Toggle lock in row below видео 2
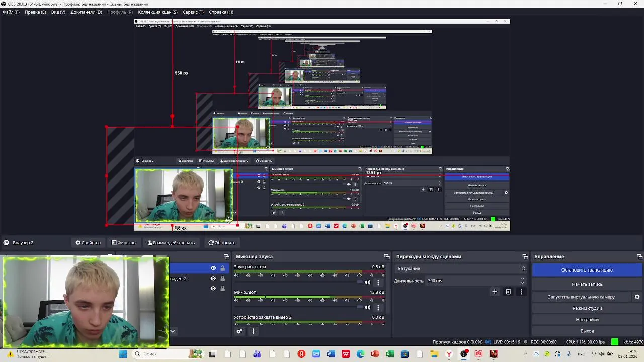Screen dimensions: 644x362 click(222, 288)
